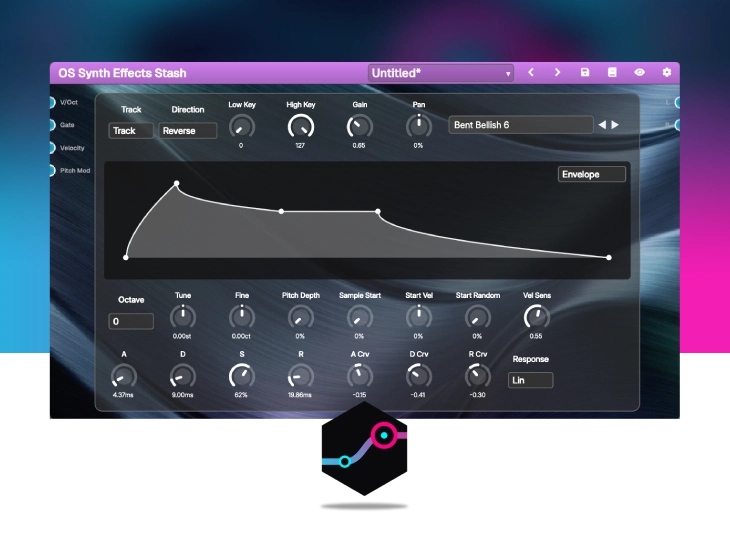Select the envelope attack peak point
This screenshot has width=730, height=540.
[x=176, y=183]
